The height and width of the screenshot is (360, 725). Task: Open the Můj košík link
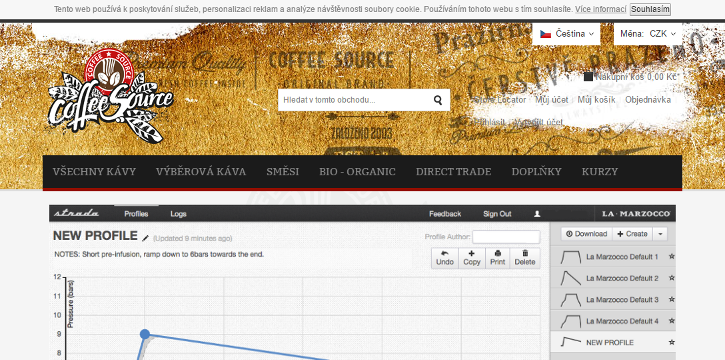click(x=596, y=100)
